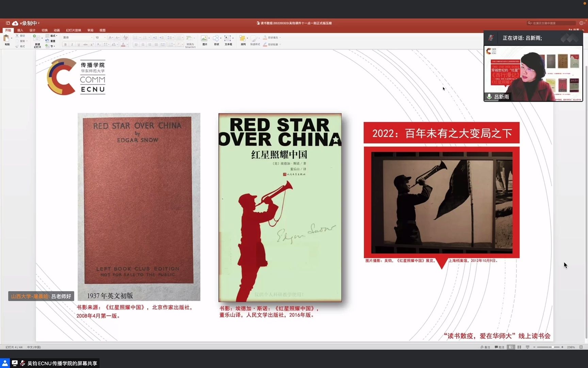
Task: Align text right
Action: (149, 44)
